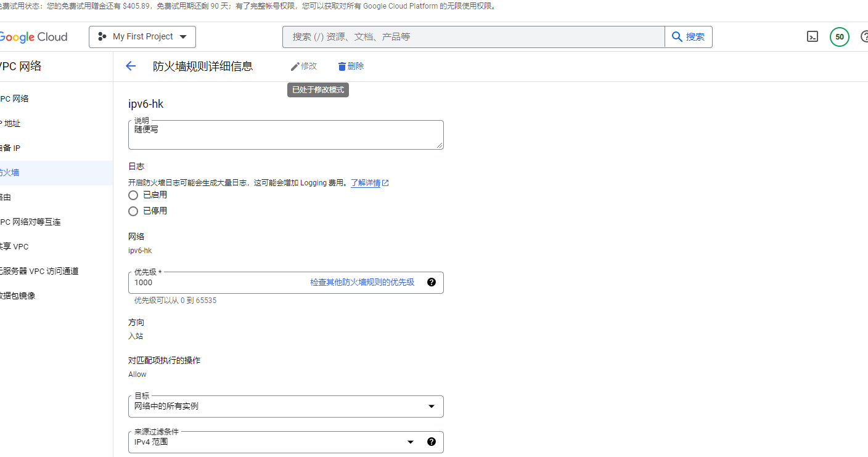Click the help icon beside priority field

[x=432, y=282]
